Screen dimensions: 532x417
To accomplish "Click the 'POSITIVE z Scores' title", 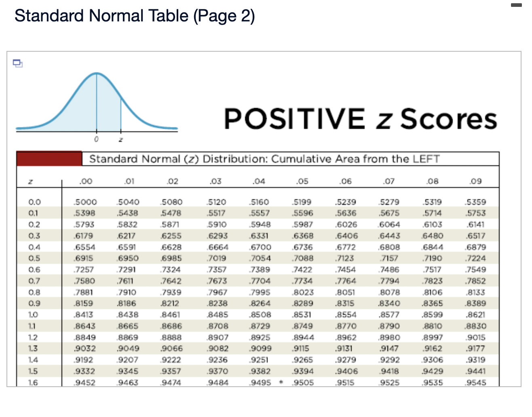I will tap(361, 119).
